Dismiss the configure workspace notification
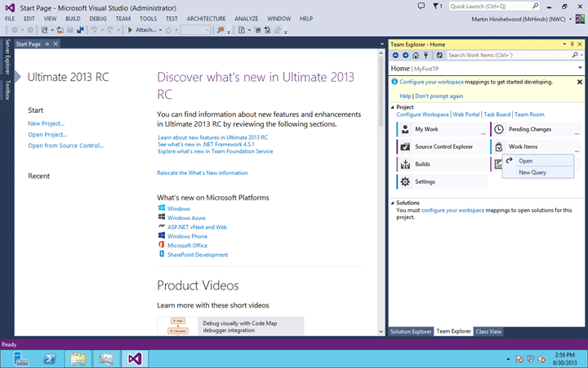This screenshot has width=588, height=368. pos(579,82)
